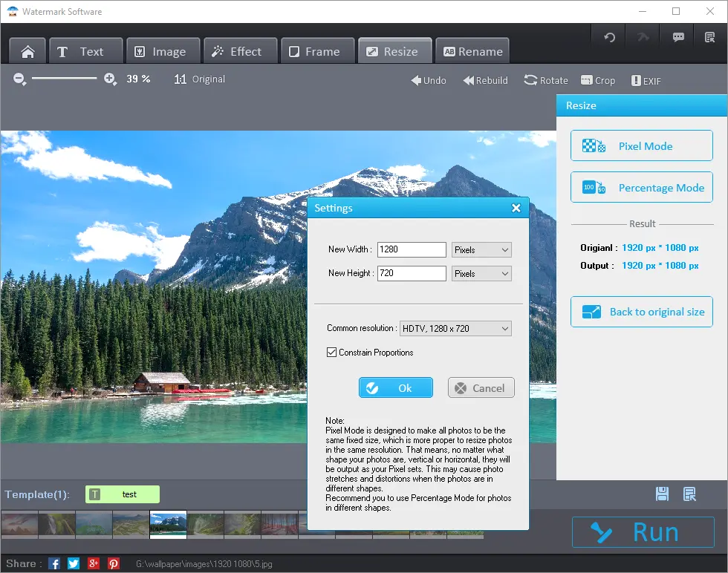
Task: Click the undo arrow icon in header
Action: (x=610, y=37)
